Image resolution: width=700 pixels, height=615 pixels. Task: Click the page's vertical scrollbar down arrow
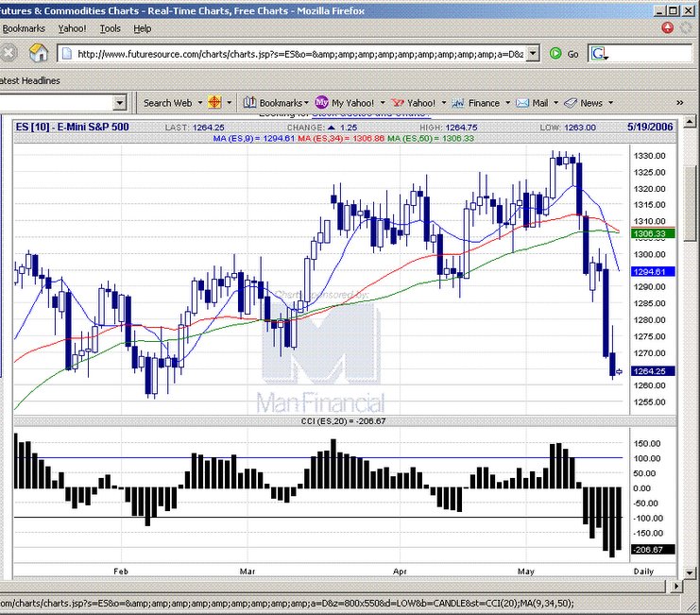(x=690, y=572)
